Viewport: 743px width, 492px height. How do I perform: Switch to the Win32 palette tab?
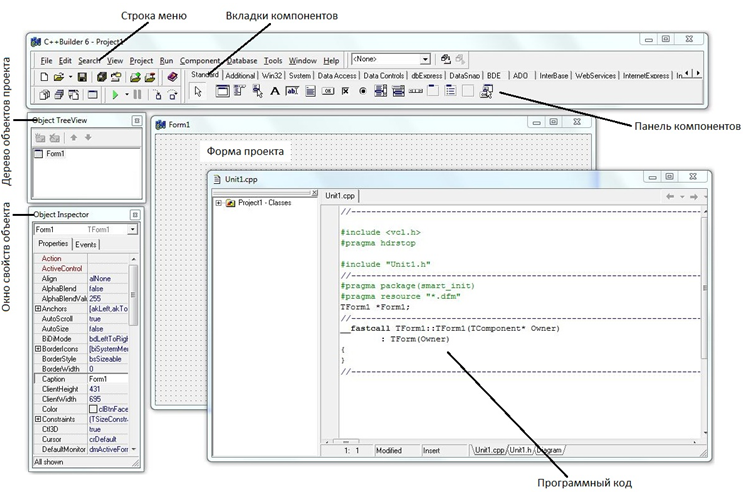tap(272, 75)
